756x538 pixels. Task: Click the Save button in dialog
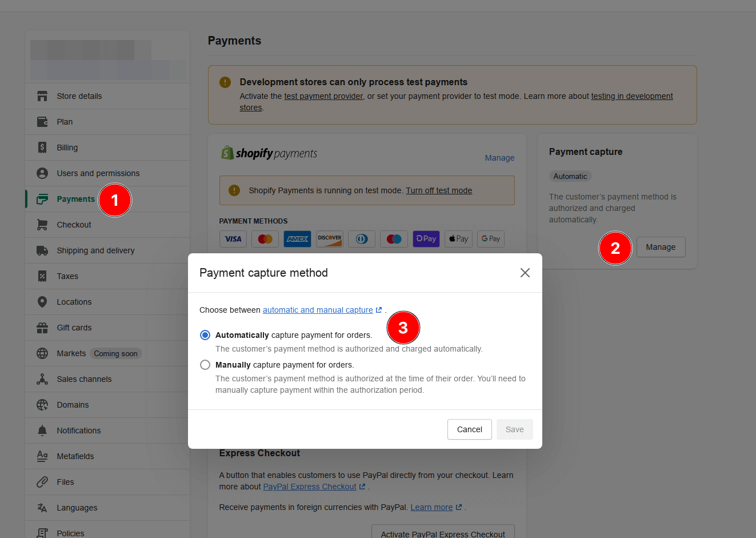515,429
